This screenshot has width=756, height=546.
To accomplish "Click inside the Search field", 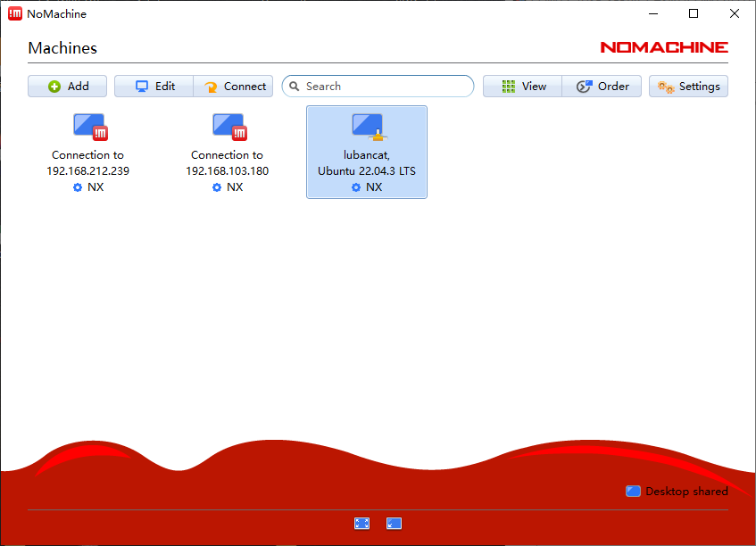I will (x=384, y=87).
